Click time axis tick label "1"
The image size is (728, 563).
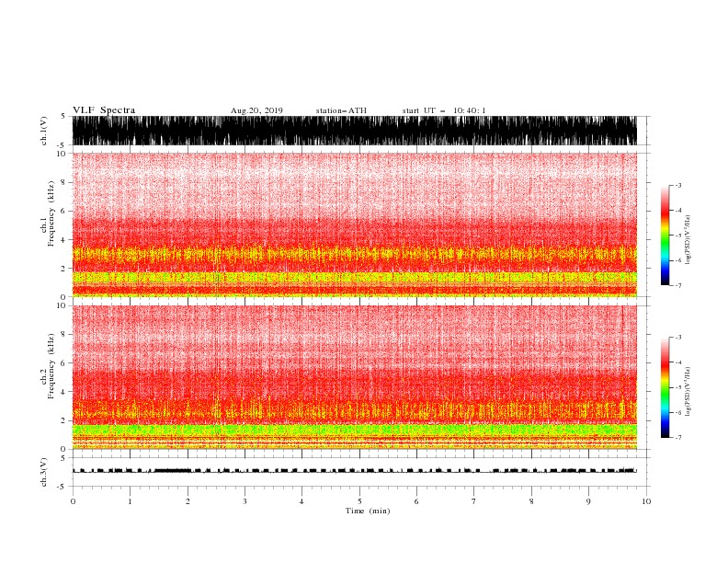tap(130, 501)
